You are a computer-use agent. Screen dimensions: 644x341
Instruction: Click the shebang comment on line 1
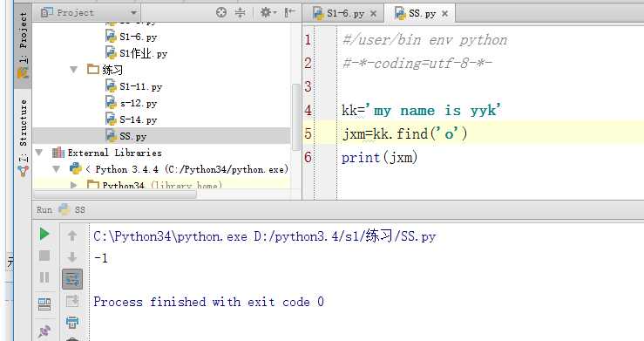point(424,40)
